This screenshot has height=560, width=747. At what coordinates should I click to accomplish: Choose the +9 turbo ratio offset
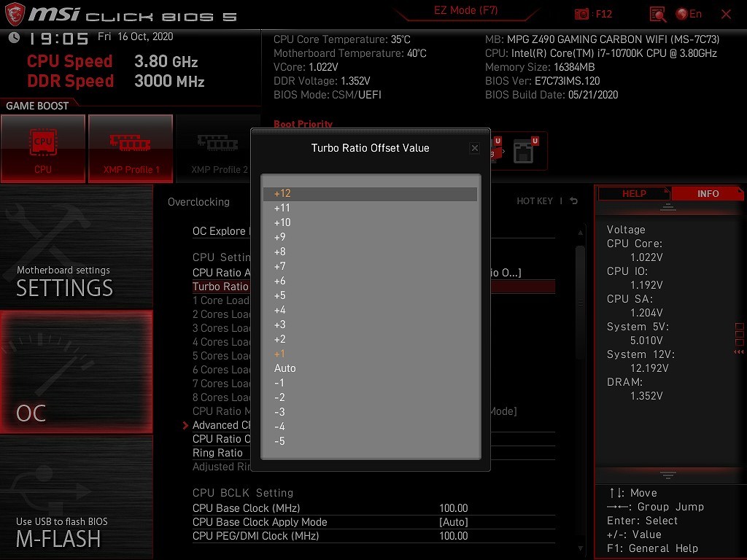click(x=370, y=237)
